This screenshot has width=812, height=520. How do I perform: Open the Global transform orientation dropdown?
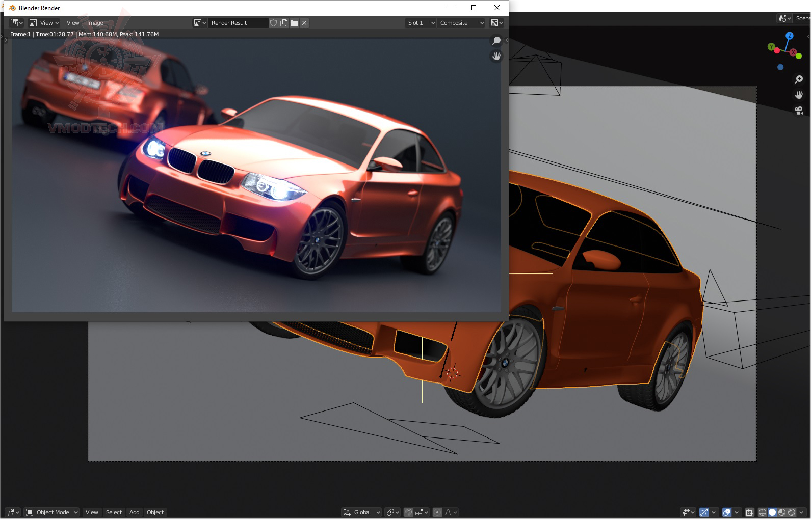[361, 512]
